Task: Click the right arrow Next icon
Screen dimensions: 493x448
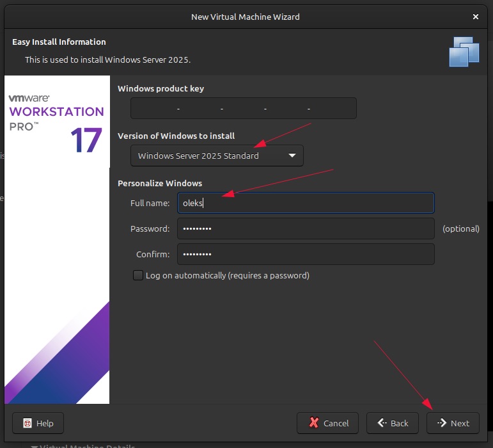Action: pos(441,423)
